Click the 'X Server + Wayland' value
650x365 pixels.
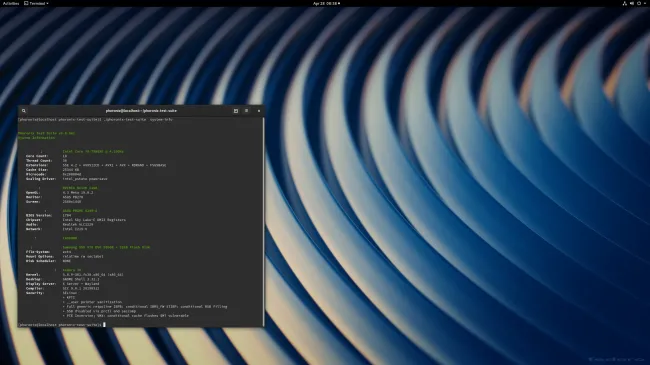pyautogui.click(x=80, y=284)
